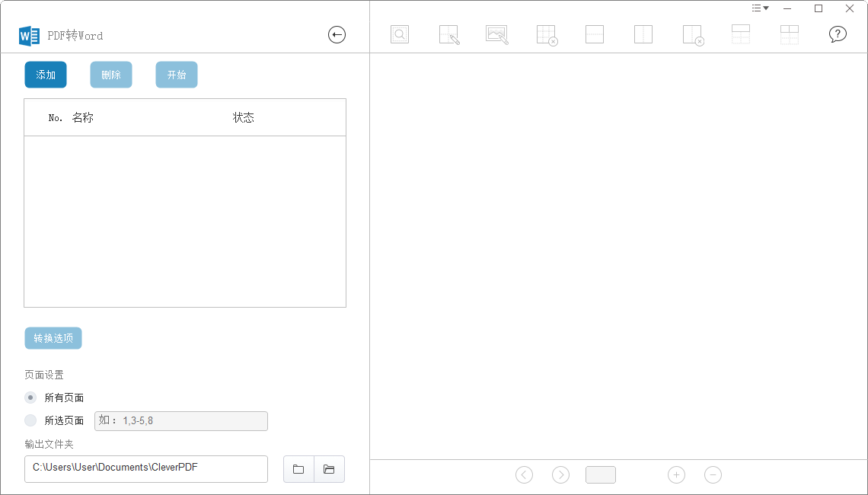Click the back arrow beside PDF转Word title
868x495 pixels.
[x=337, y=34]
